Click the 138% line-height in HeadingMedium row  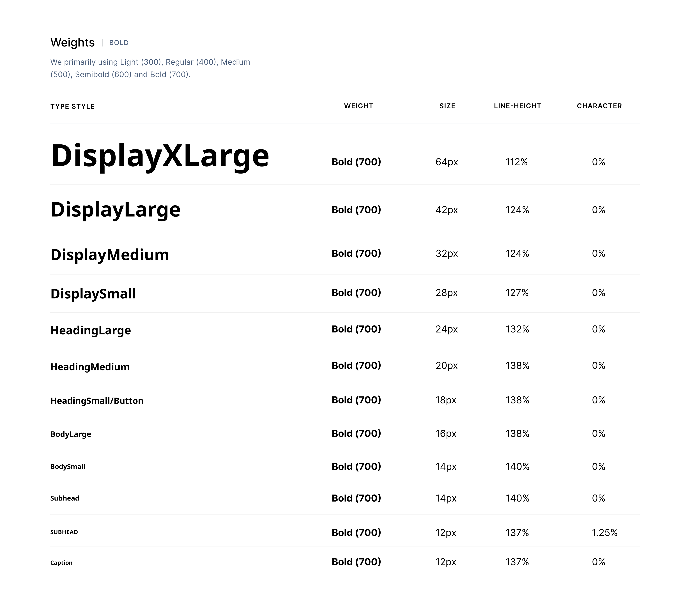tap(517, 366)
